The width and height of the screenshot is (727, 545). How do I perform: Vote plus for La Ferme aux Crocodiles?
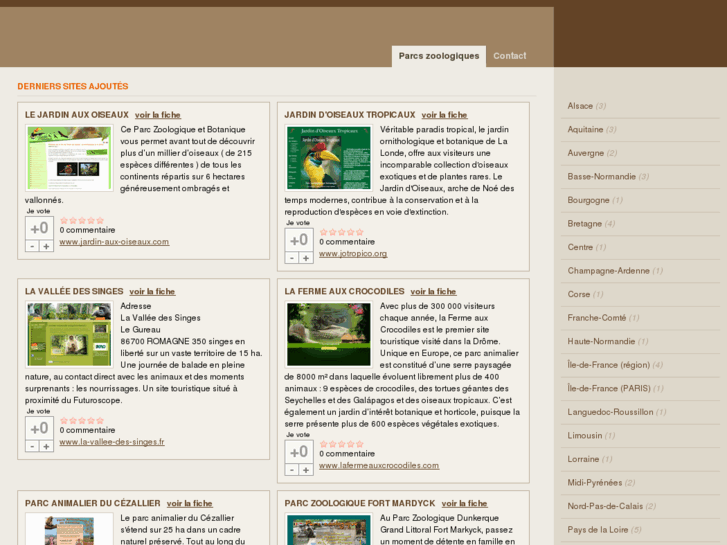pyautogui.click(x=306, y=470)
